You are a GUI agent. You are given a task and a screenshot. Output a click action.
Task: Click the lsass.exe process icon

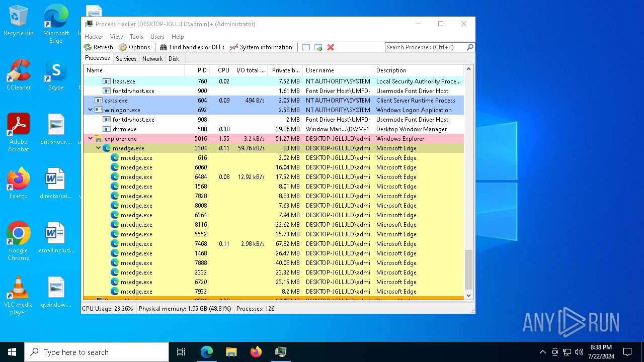(x=107, y=81)
